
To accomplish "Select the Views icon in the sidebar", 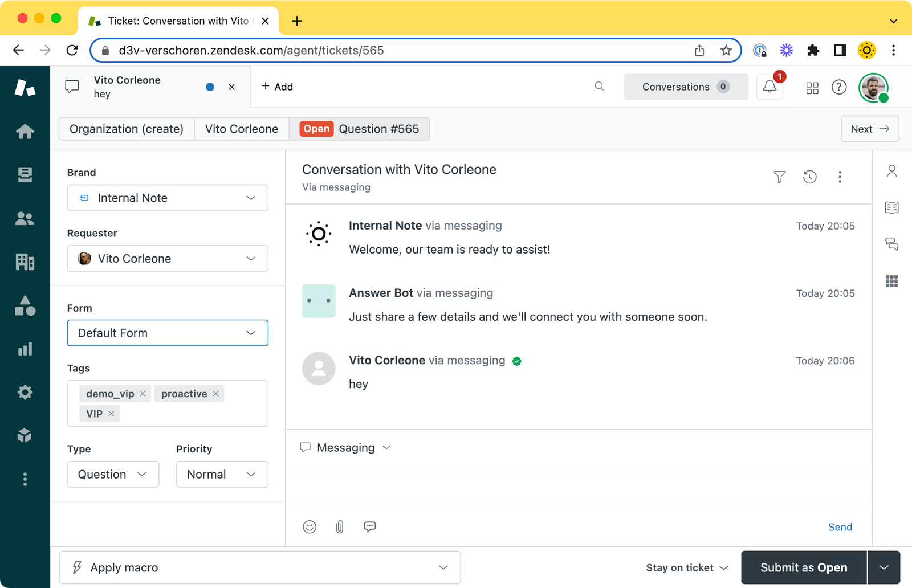I will (25, 174).
